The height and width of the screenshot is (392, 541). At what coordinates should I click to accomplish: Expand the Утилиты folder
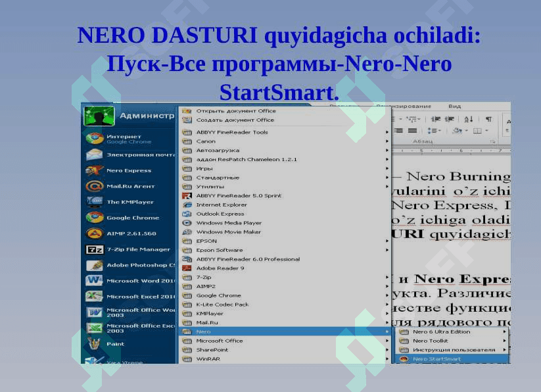[285, 187]
